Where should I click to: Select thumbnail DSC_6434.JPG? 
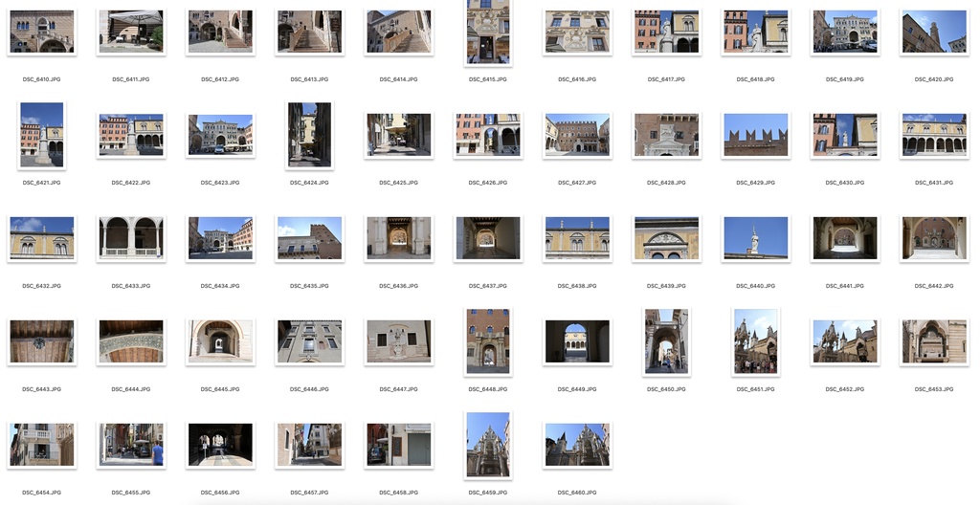(220, 238)
